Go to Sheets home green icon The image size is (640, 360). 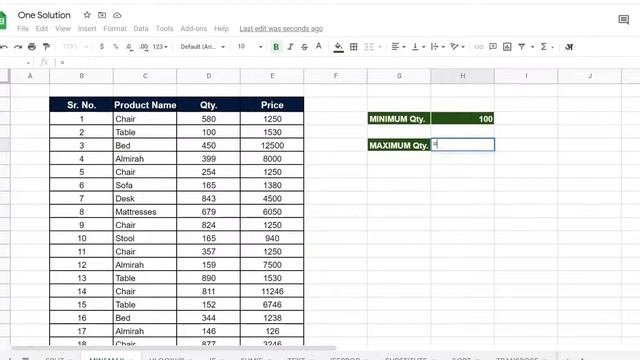(x=2, y=20)
